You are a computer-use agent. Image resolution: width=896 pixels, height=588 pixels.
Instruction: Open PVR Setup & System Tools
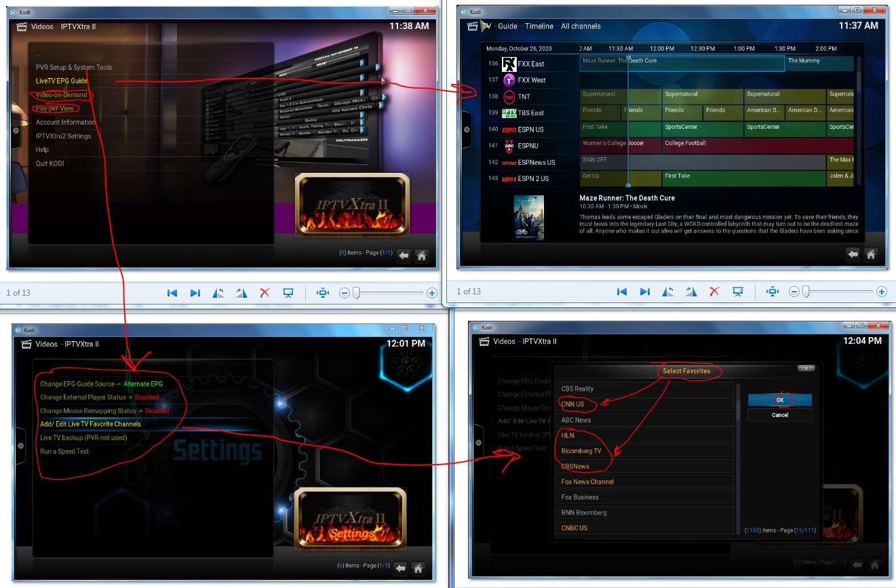74,67
